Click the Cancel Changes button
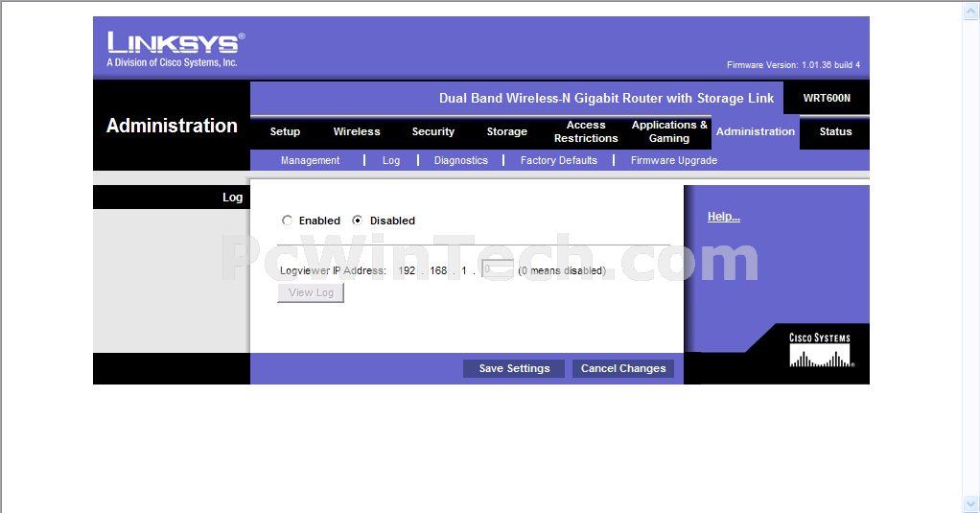 (x=623, y=368)
